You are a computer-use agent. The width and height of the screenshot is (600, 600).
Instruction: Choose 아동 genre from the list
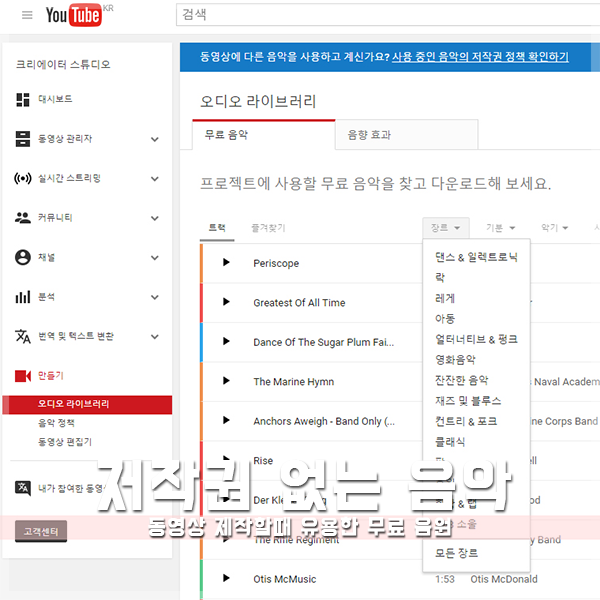coord(445,318)
